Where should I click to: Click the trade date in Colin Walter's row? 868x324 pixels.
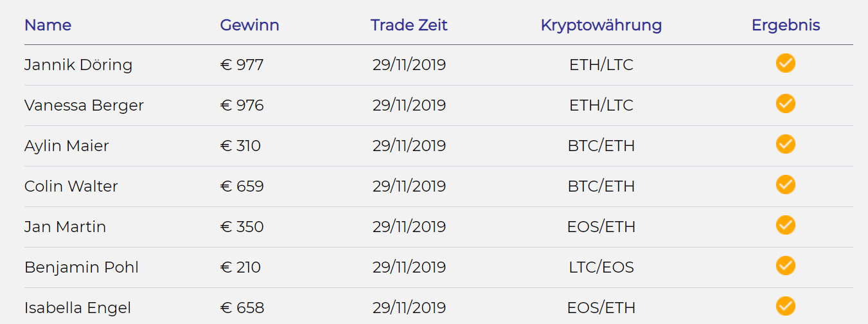(409, 186)
